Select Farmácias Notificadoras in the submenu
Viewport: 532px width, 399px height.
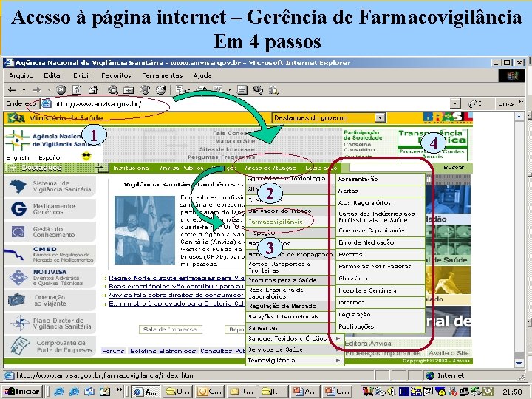click(x=381, y=266)
